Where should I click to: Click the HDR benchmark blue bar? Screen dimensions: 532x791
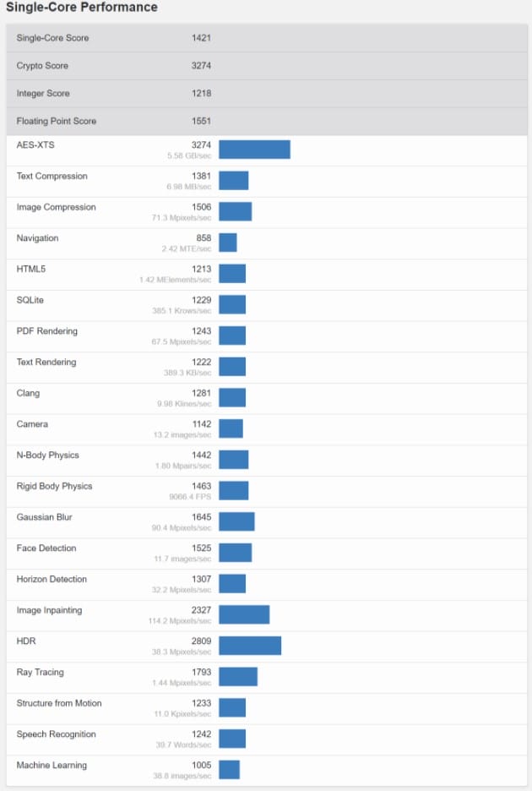[x=250, y=646]
